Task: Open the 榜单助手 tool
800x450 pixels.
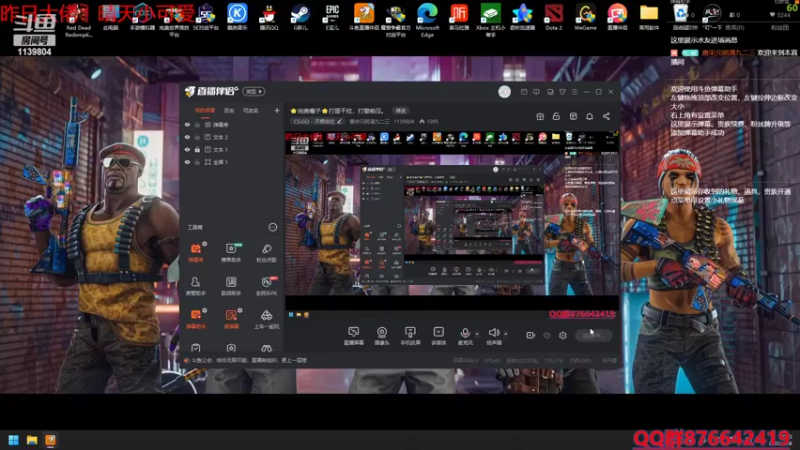Action: 231,253
